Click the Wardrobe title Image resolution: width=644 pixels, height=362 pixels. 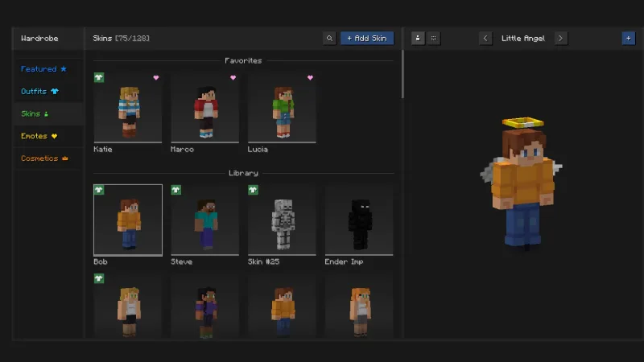tap(39, 38)
